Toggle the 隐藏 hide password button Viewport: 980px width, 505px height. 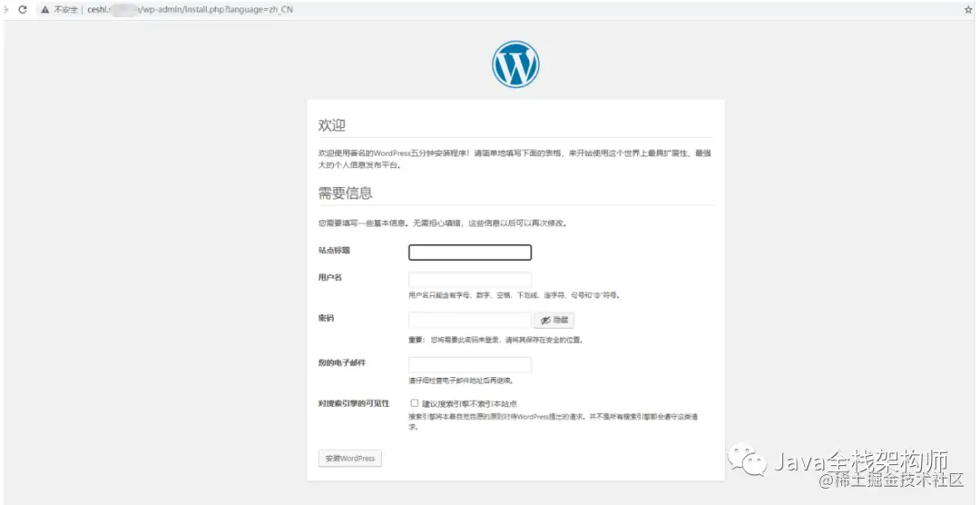click(554, 321)
